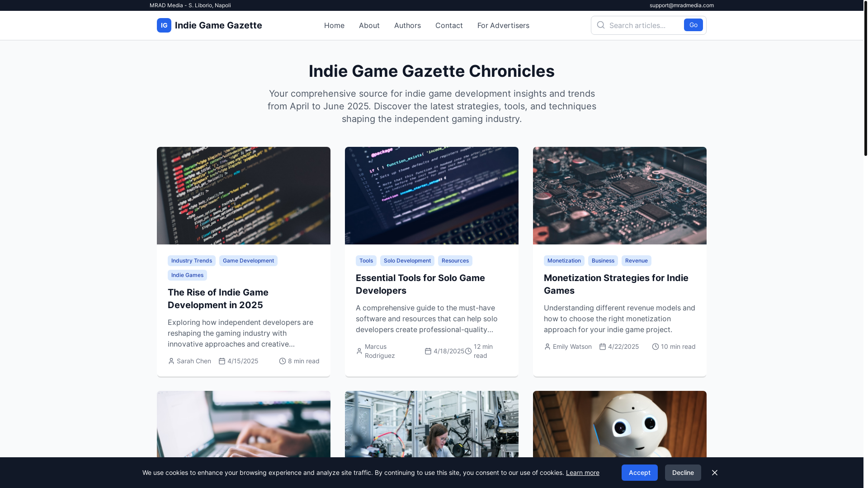The height and width of the screenshot is (488, 868).
Task: Click the Industry Trends tag
Action: (x=192, y=261)
